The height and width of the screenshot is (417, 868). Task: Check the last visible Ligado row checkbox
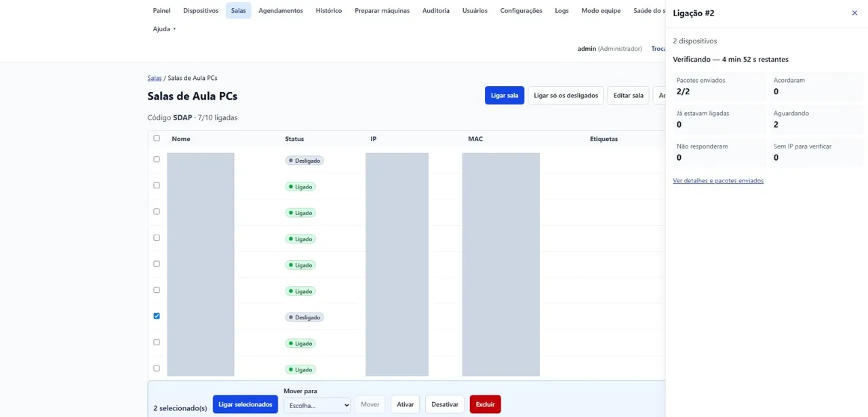click(157, 368)
